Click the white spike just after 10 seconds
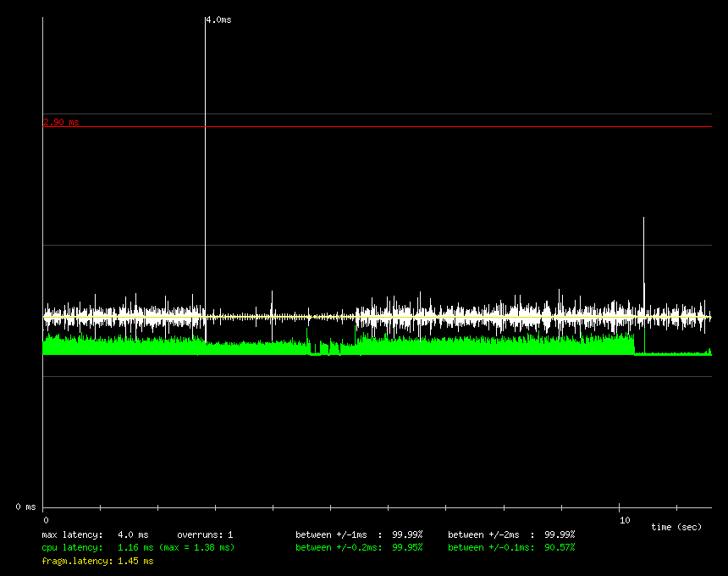Image resolution: width=728 pixels, height=576 pixels. [644, 254]
